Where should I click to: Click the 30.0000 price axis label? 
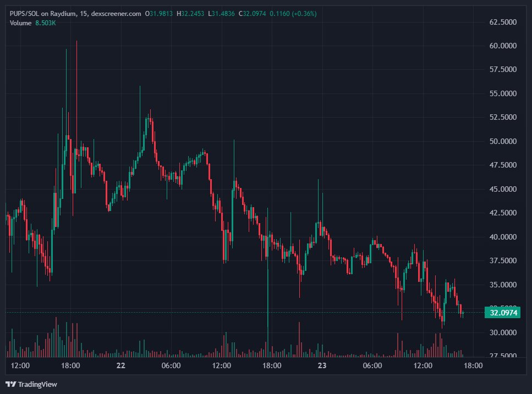click(x=503, y=332)
